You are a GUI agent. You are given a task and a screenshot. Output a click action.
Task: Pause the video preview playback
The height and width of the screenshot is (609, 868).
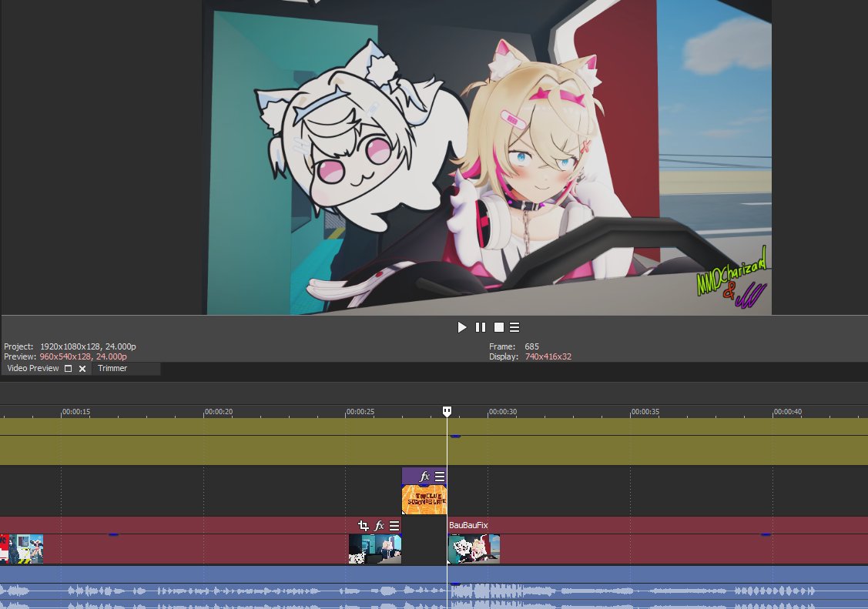(x=481, y=327)
